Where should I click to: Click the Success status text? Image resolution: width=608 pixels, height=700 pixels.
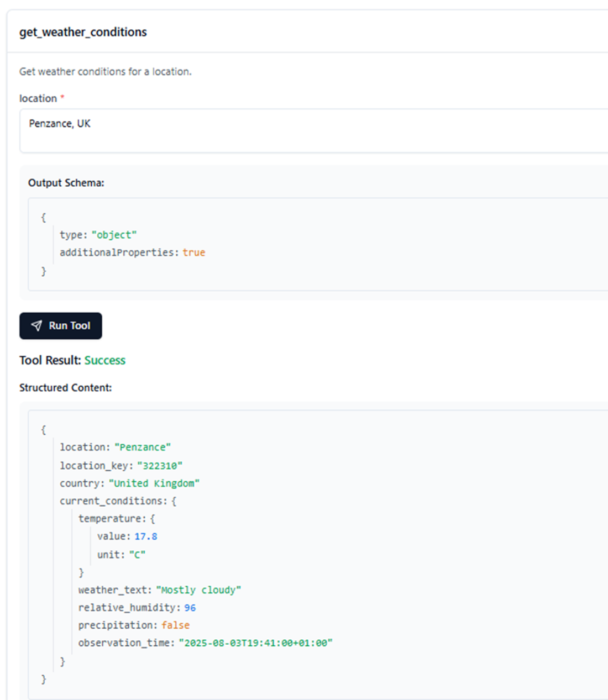point(105,360)
